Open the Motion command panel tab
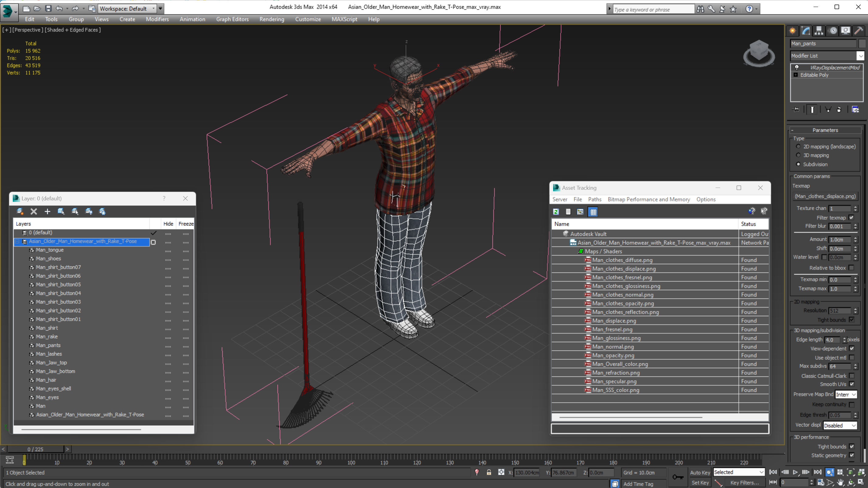868x488 pixels. click(833, 31)
